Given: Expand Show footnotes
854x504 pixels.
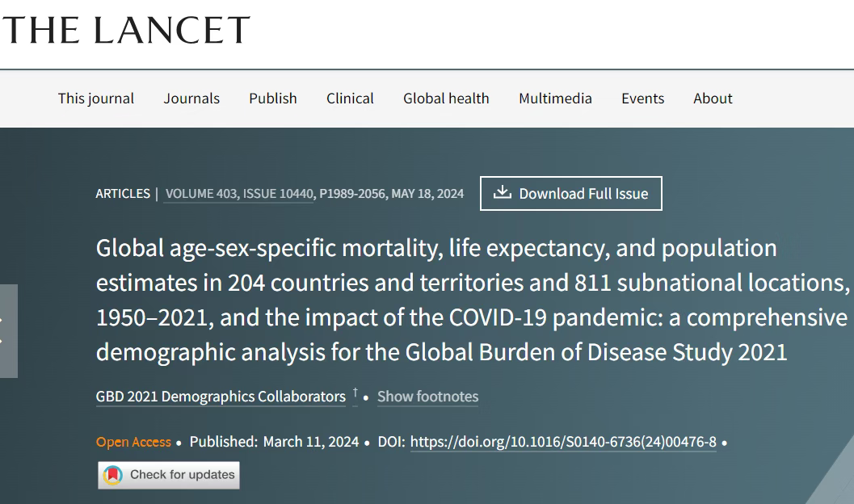Looking at the screenshot, I should click(x=427, y=397).
